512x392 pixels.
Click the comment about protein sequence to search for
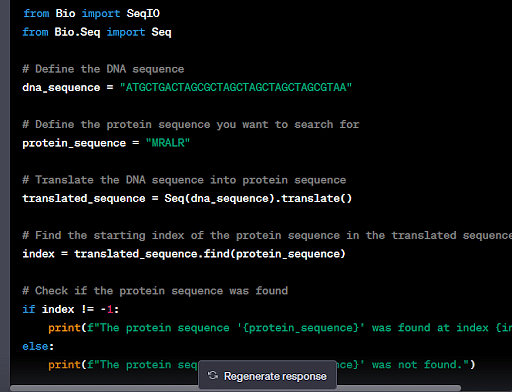click(191, 124)
